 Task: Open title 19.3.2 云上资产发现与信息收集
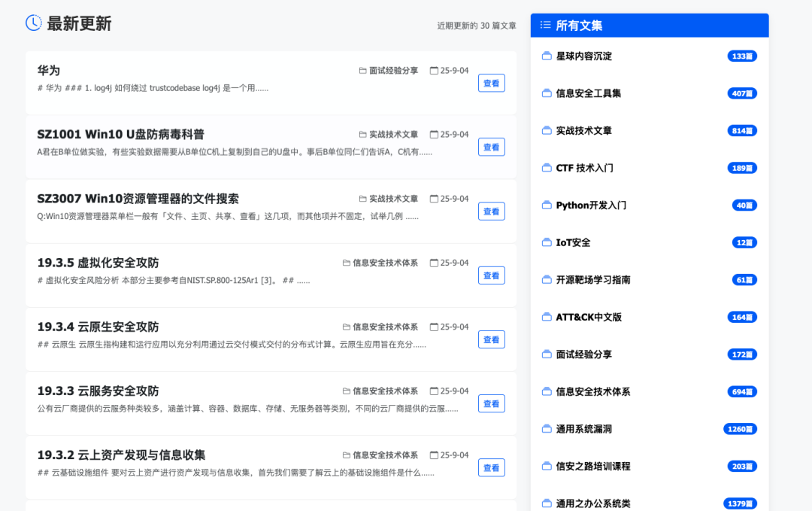tap(121, 455)
